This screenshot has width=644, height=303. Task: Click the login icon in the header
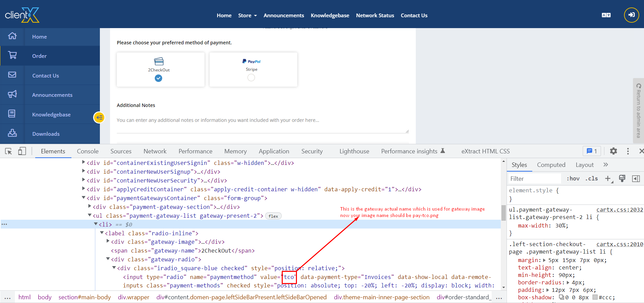coord(631,15)
